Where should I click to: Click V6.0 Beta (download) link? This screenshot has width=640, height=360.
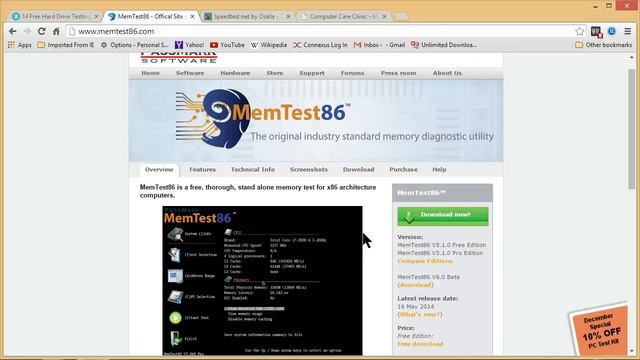point(416,285)
